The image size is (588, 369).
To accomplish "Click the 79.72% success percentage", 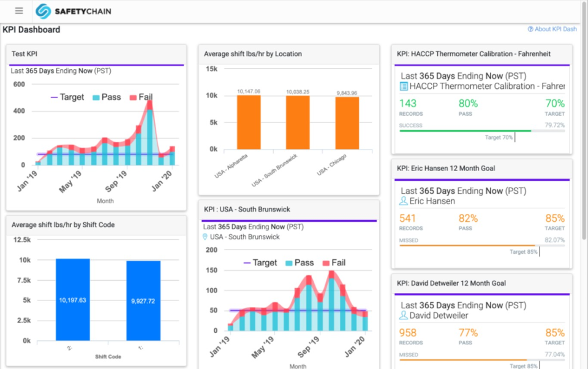I will coord(555,125).
